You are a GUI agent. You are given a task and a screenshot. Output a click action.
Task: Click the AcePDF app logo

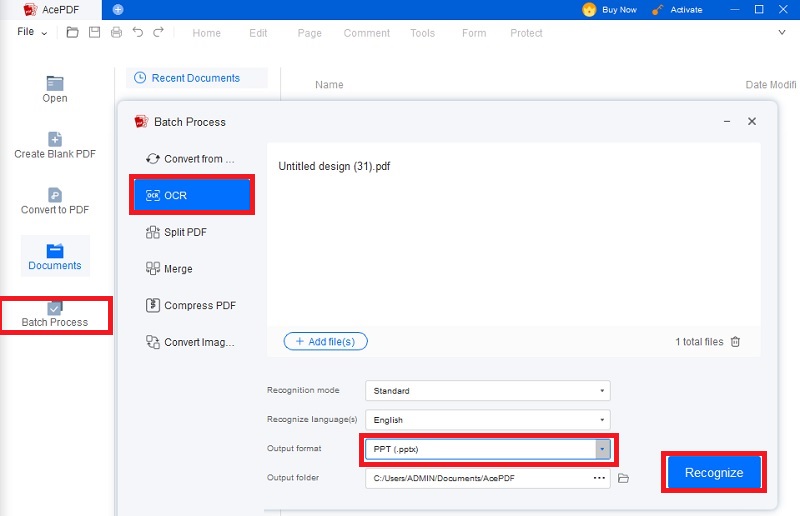pos(31,10)
